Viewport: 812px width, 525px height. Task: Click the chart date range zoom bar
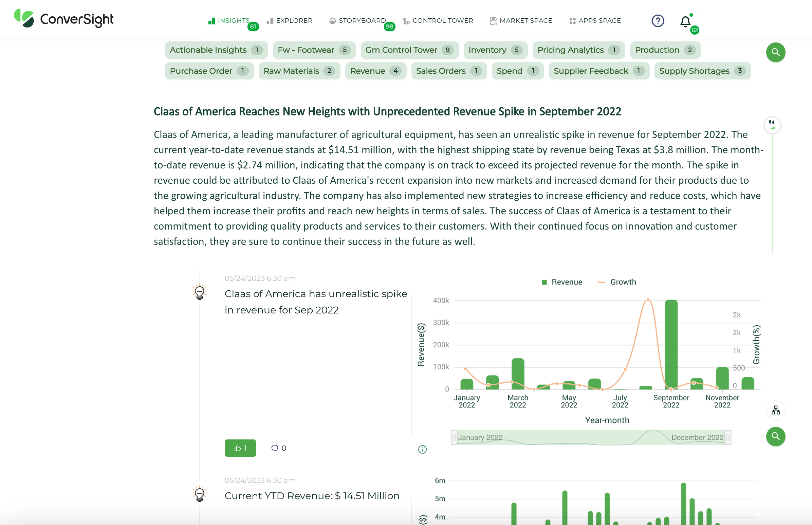591,437
